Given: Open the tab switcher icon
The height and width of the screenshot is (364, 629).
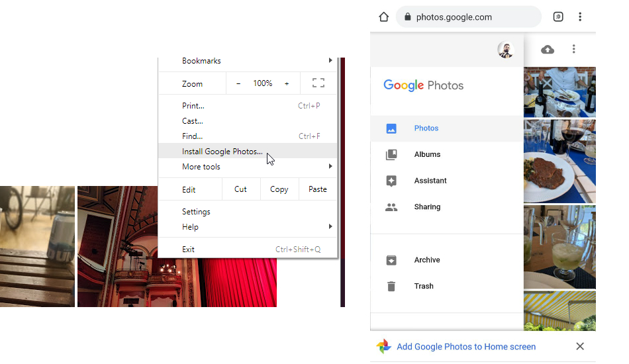Looking at the screenshot, I should (x=558, y=17).
